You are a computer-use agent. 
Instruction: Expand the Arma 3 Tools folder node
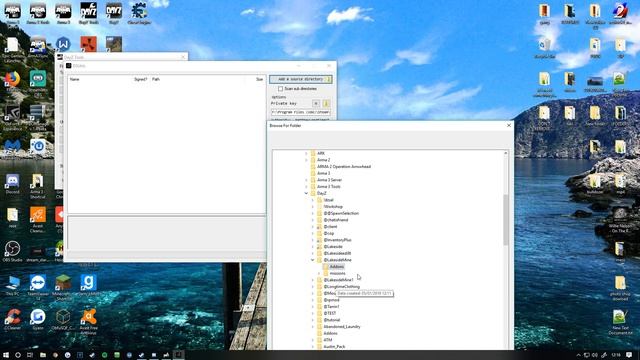click(x=306, y=187)
